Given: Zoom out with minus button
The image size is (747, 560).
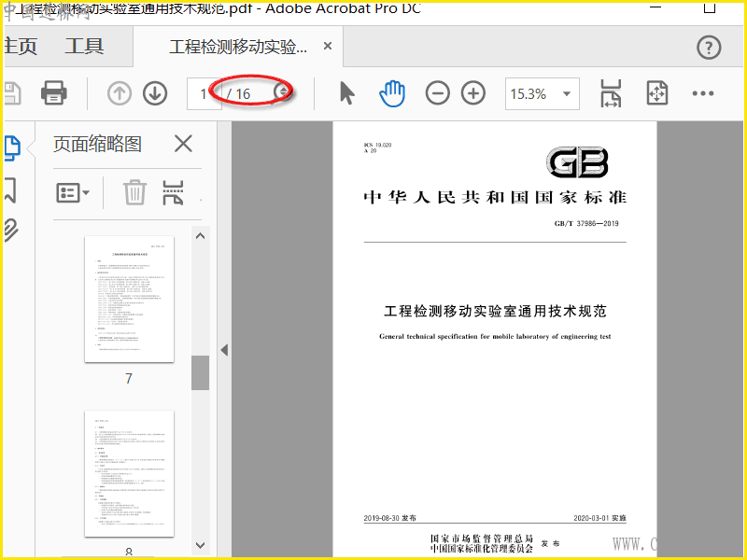Looking at the screenshot, I should (437, 92).
